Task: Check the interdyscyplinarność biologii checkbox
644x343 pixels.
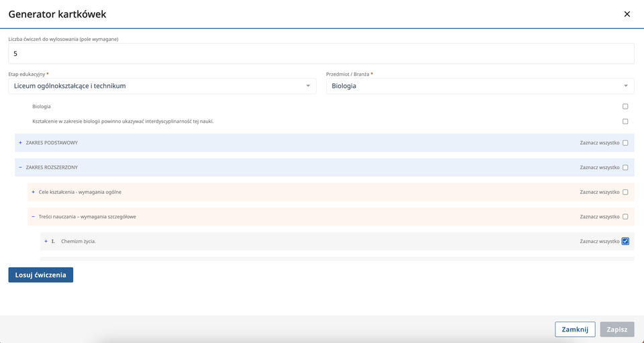Action: [x=625, y=121]
